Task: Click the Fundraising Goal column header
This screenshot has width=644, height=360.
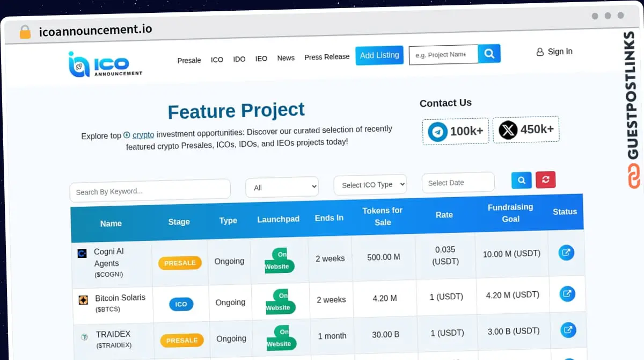Action: point(510,213)
